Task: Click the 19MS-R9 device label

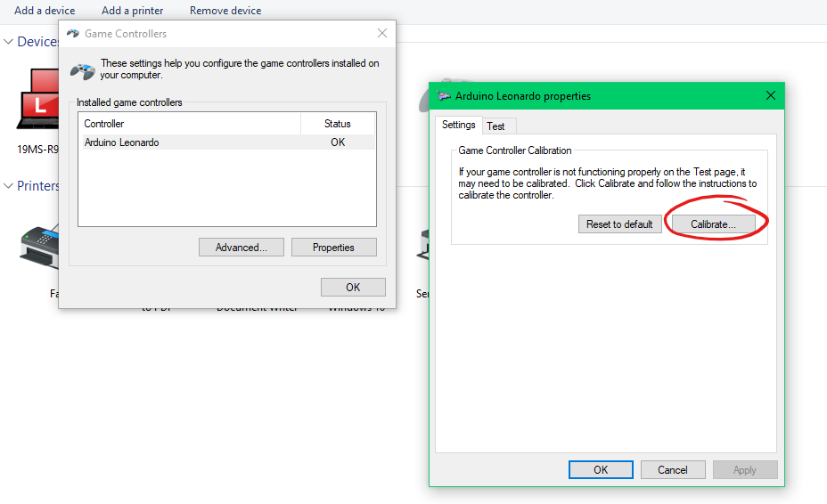Action: (x=38, y=150)
